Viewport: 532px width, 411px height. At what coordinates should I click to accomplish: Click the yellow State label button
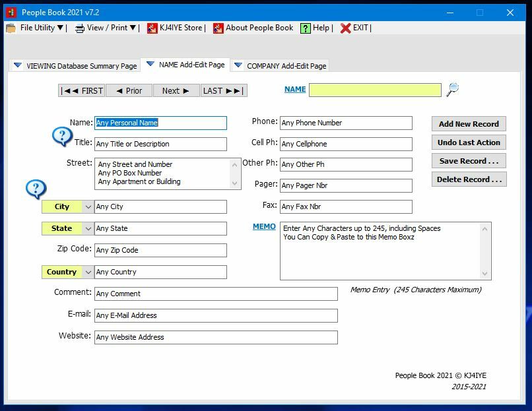(62, 228)
